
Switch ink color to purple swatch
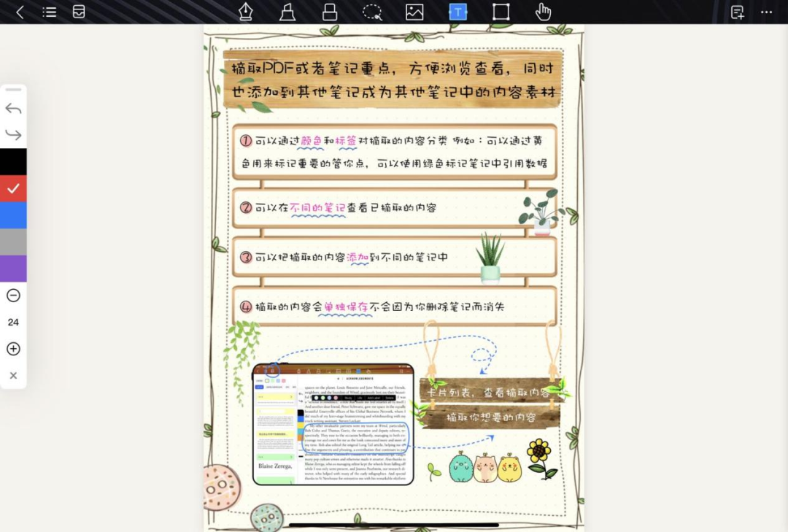[x=13, y=268]
